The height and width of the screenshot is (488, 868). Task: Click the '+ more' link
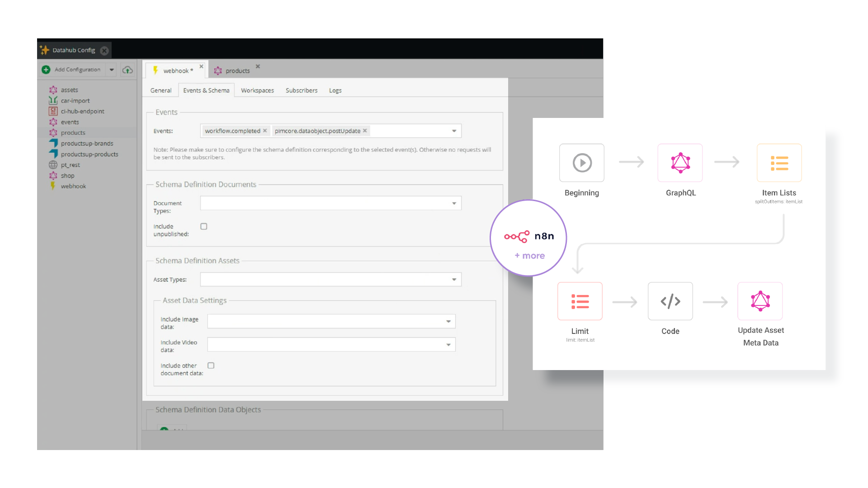pos(530,256)
